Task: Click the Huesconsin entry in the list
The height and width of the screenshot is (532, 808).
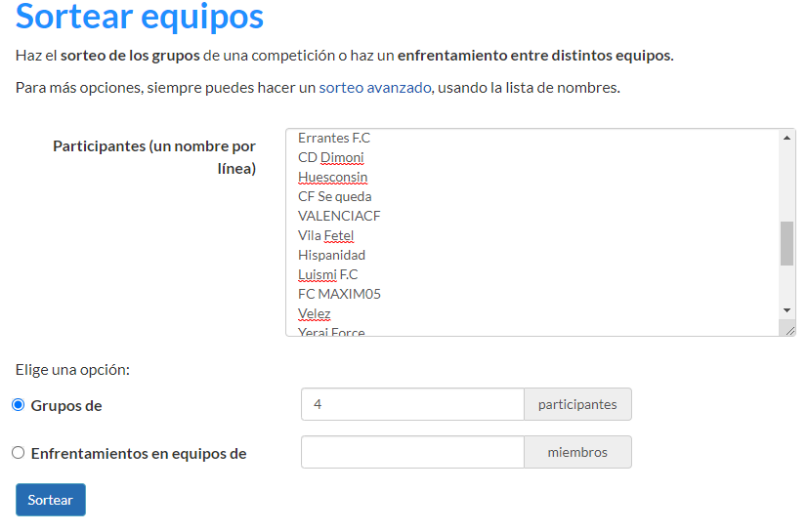Action: coord(333,177)
